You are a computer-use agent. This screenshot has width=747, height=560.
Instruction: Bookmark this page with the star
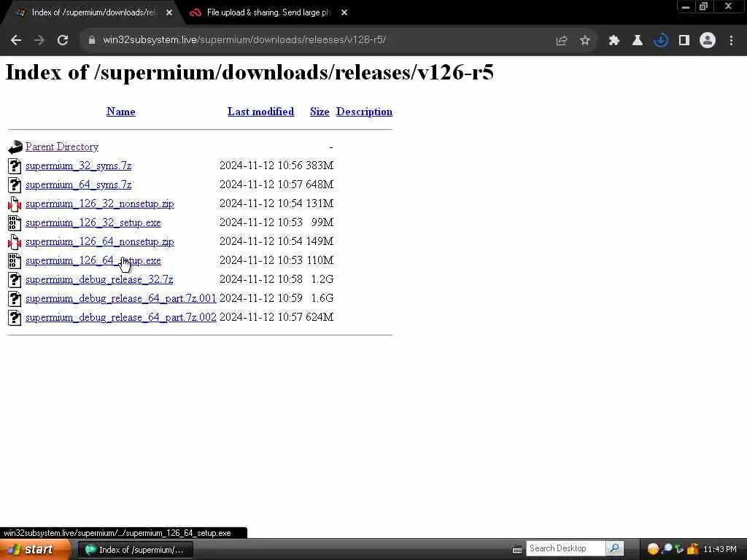point(585,41)
